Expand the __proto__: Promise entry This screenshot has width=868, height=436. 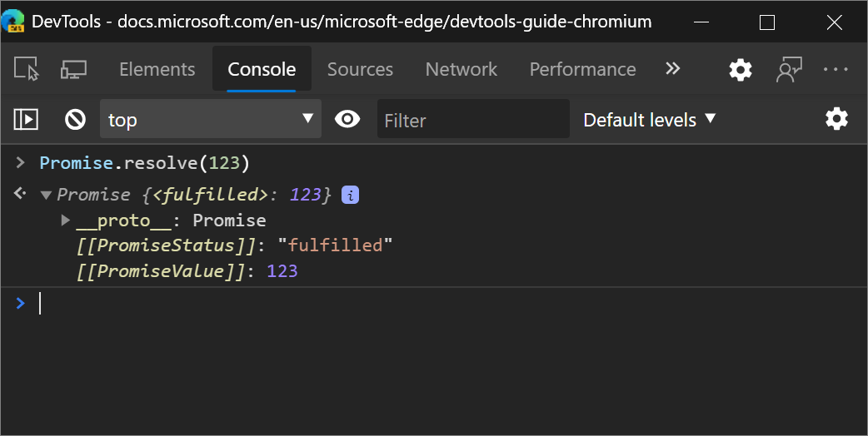coord(65,220)
